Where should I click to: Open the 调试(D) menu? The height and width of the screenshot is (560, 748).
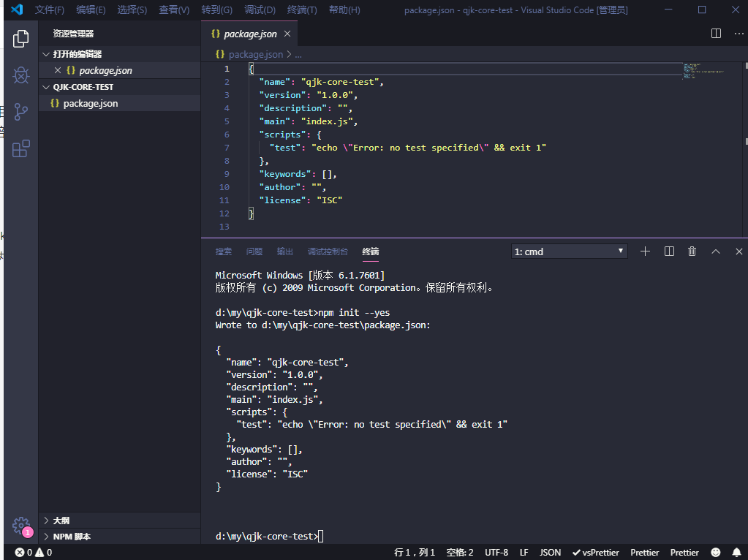260,10
